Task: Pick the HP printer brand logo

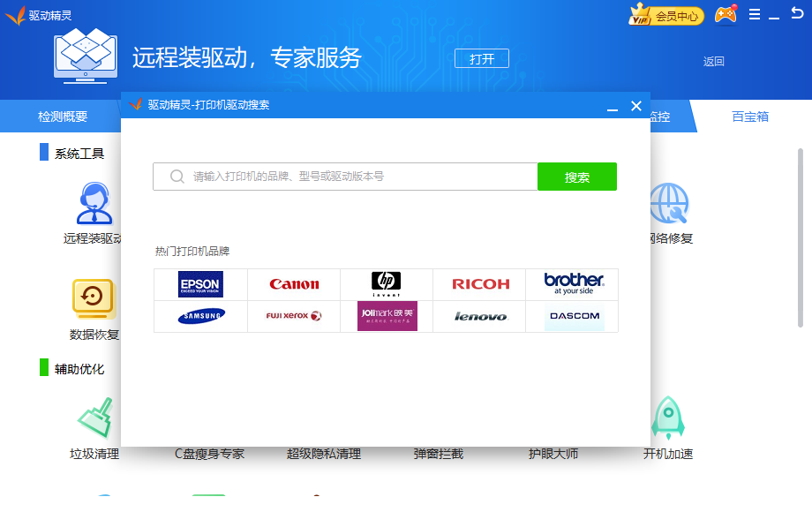Action: point(387,283)
